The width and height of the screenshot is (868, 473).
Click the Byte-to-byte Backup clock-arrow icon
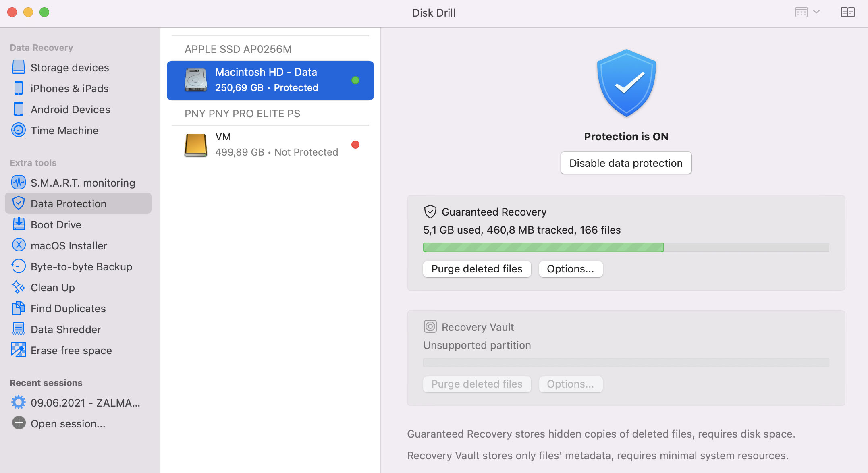click(x=19, y=266)
